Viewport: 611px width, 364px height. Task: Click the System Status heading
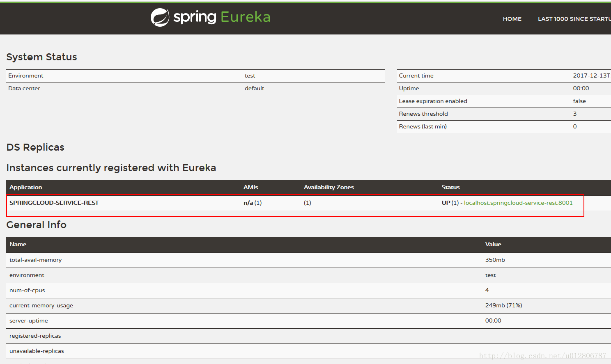41,57
